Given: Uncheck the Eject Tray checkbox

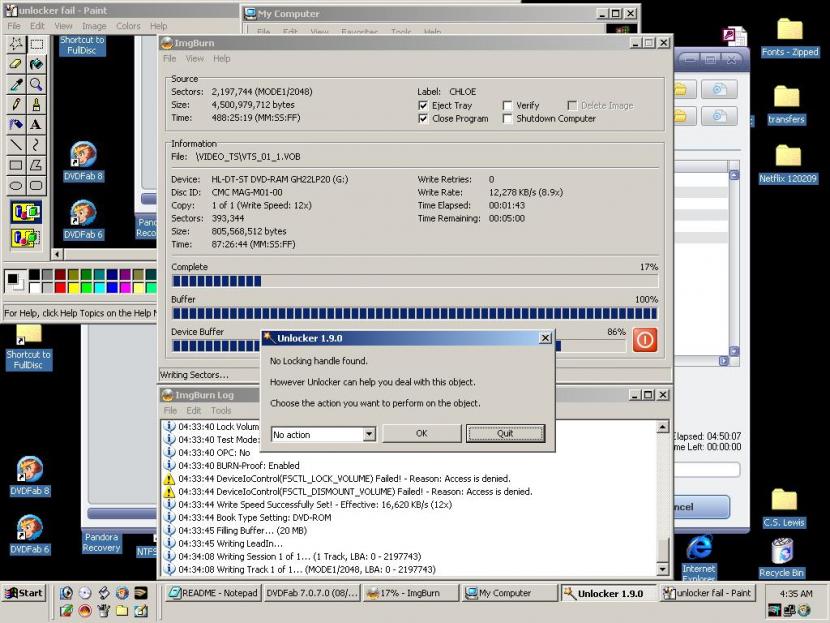Looking at the screenshot, I should tap(423, 105).
